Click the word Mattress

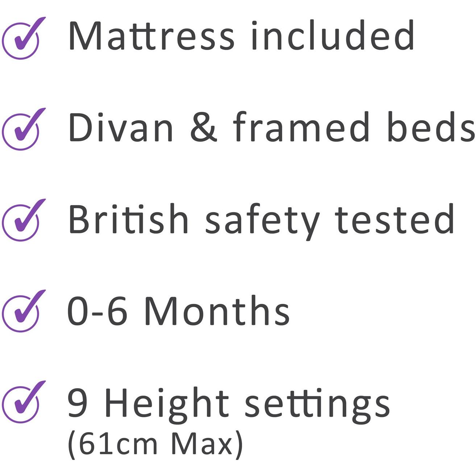coord(151,36)
